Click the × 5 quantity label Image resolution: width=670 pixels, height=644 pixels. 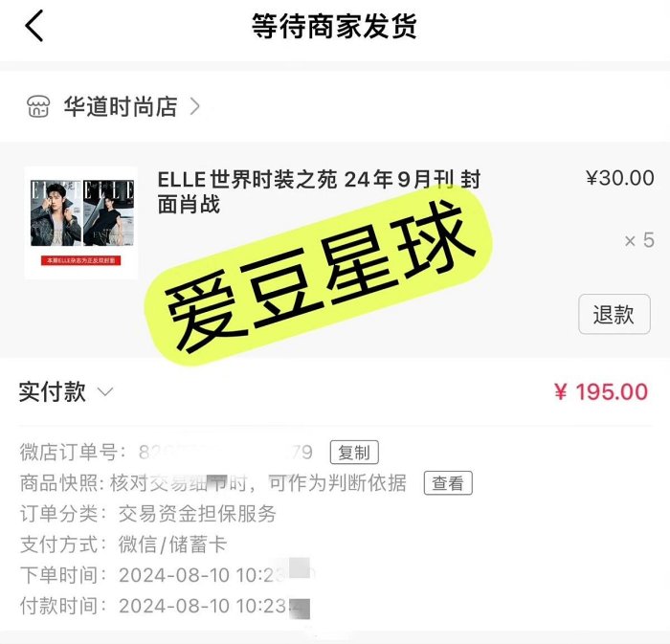coord(638,240)
